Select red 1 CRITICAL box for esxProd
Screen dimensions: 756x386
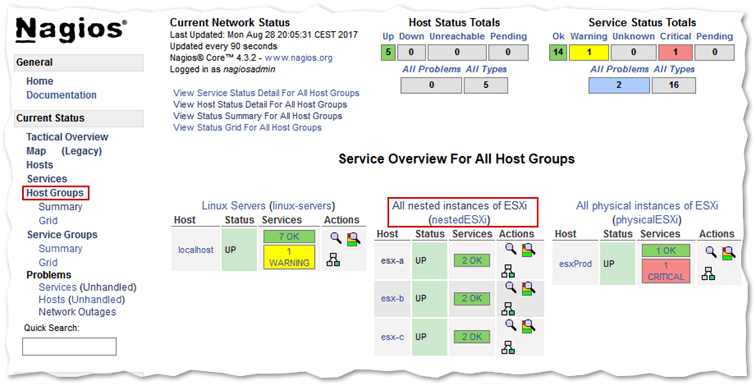[x=666, y=271]
